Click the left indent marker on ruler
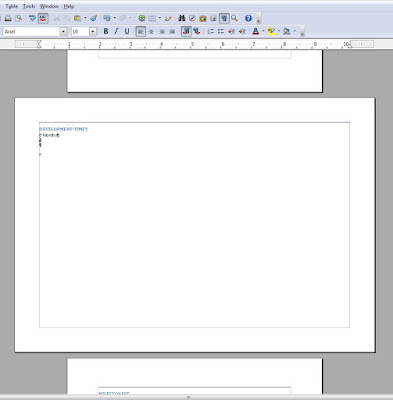Viewport: 393px width, 400px height. [x=39, y=44]
